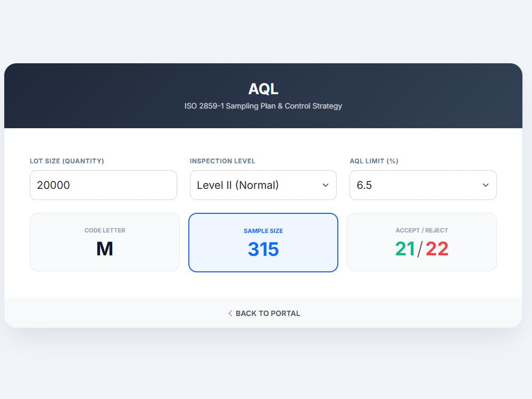The image size is (532, 399).
Task: Click the back chevron icon beside Back to Portal
Action: click(230, 313)
